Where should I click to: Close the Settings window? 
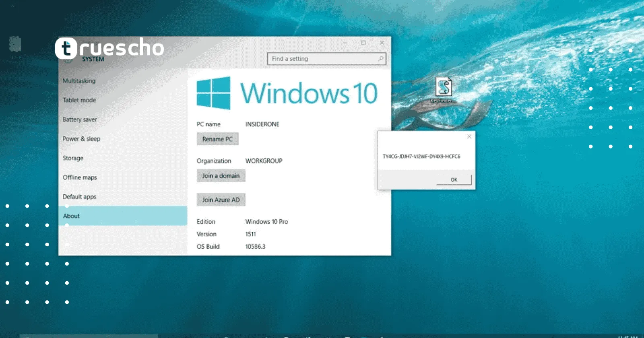[x=382, y=43]
